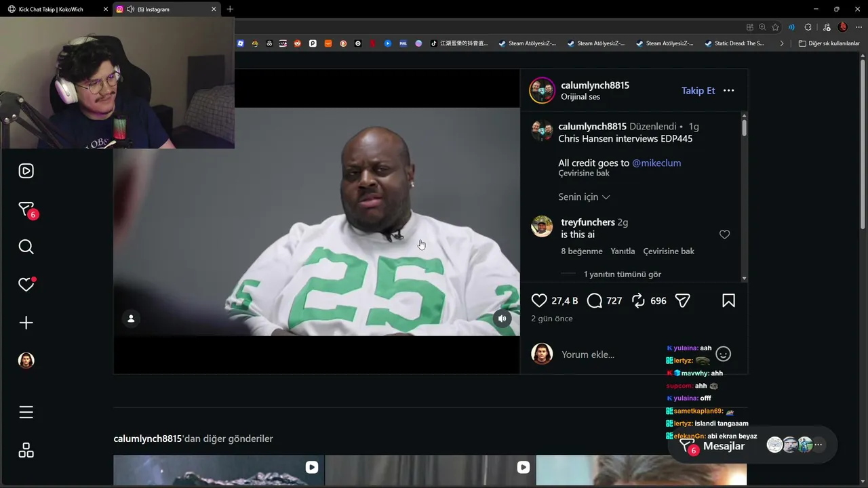Image resolution: width=868 pixels, height=488 pixels.
Task: Expand '1 yanıtın tümünü gör' replies
Action: click(x=623, y=274)
